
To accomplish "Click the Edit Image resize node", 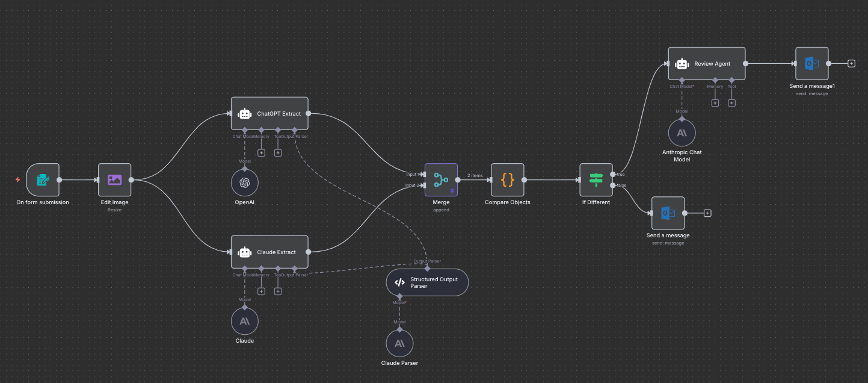I will 114,179.
